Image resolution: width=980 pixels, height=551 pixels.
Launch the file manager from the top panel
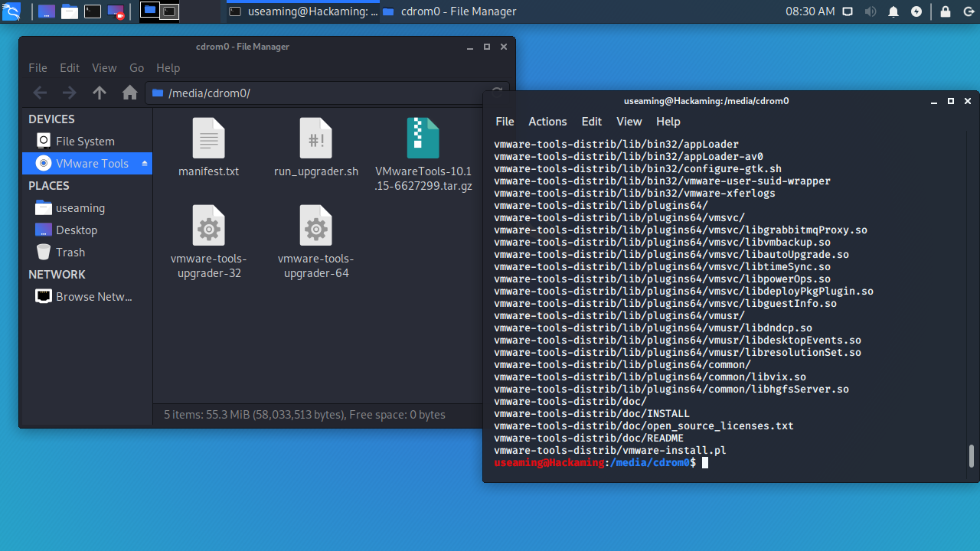(70, 11)
